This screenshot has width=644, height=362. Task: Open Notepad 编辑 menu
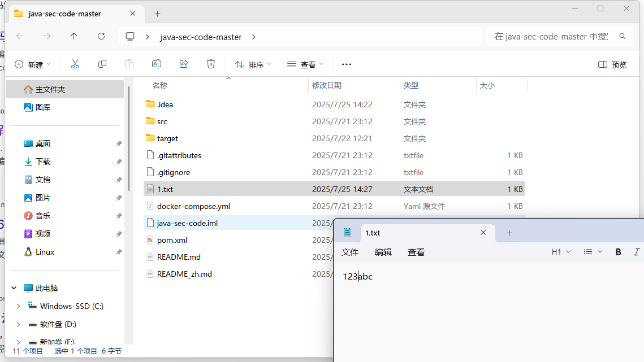coord(383,252)
